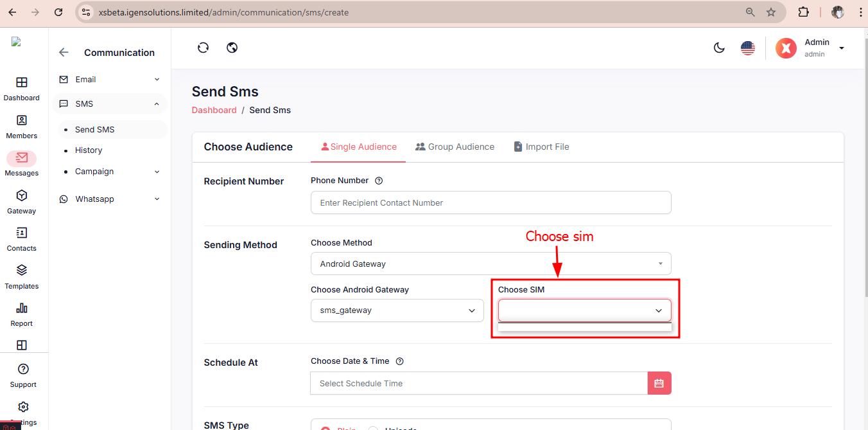Open SMS History page
The image size is (868, 430).
(89, 150)
